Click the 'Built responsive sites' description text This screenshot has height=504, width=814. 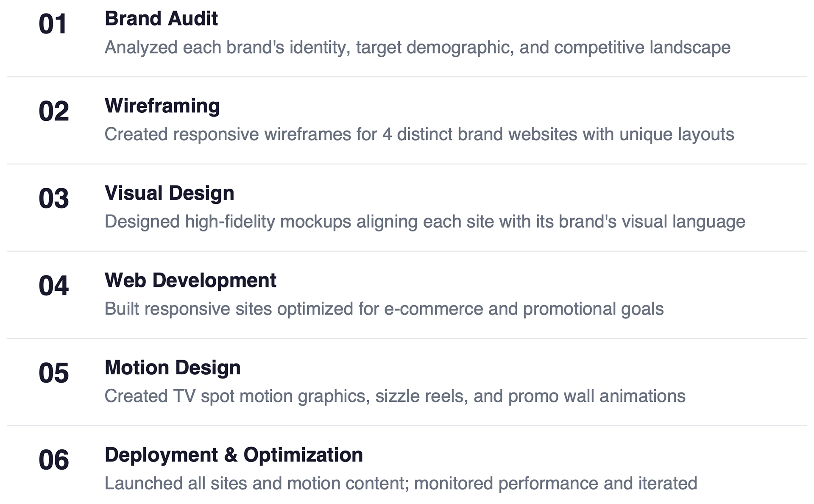pyautogui.click(x=384, y=309)
